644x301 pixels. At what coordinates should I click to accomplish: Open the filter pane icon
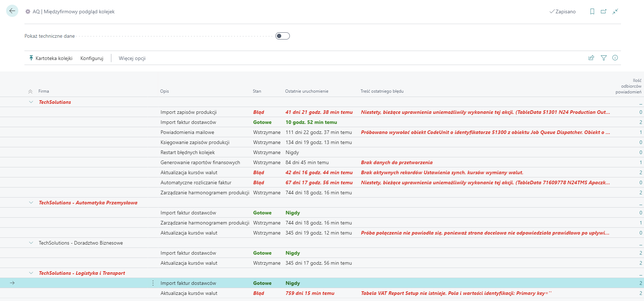(604, 58)
